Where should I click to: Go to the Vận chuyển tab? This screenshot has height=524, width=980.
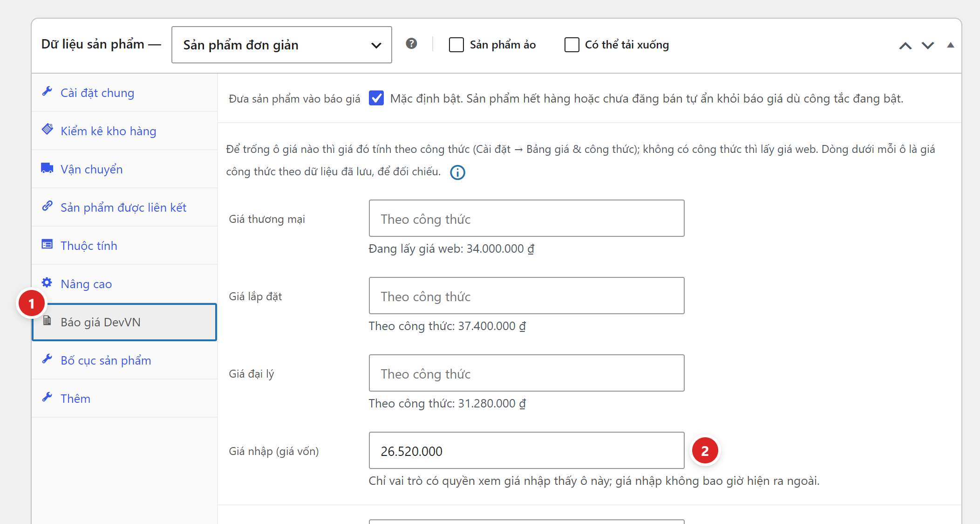[124, 169]
